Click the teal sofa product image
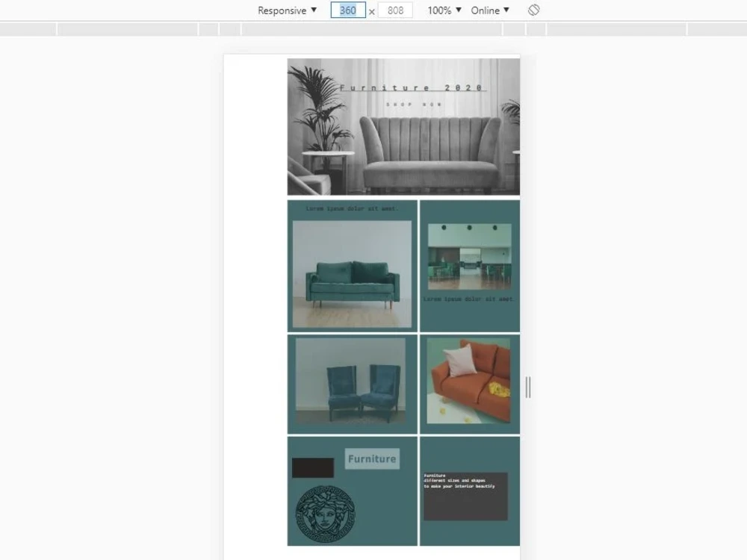The width and height of the screenshot is (747, 560). pos(352,274)
